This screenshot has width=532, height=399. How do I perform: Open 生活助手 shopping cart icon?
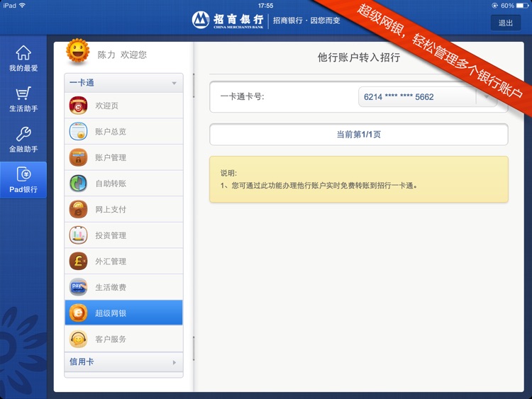pos(23,94)
